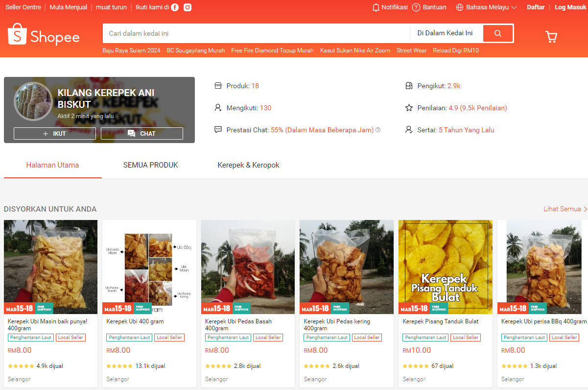
Task: Select the Kerepek & Keropok tab
Action: (x=248, y=165)
